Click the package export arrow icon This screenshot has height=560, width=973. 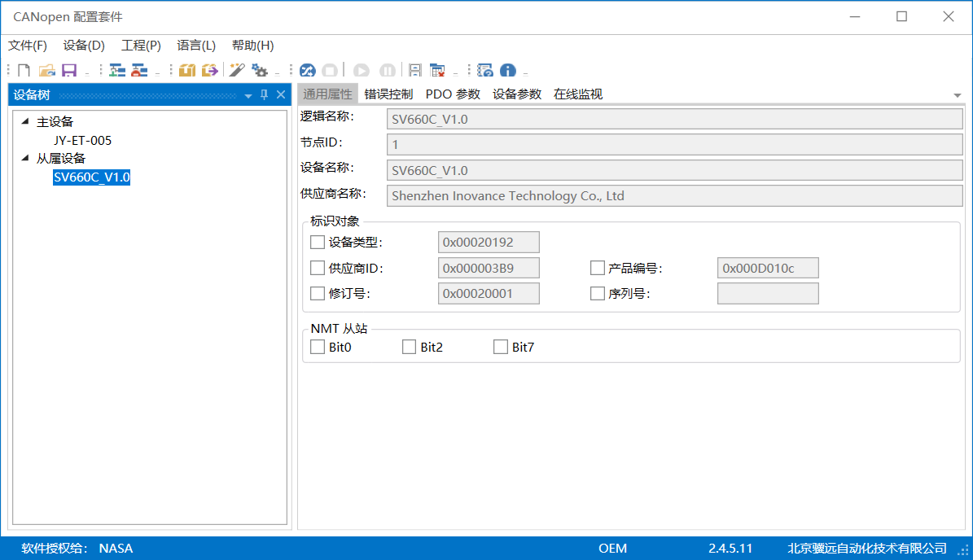[x=210, y=70]
